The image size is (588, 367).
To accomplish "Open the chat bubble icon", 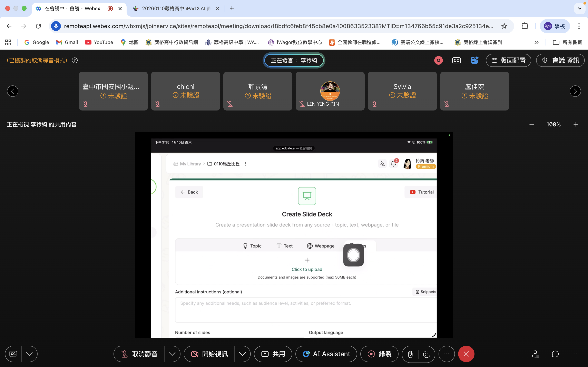I will point(555,354).
